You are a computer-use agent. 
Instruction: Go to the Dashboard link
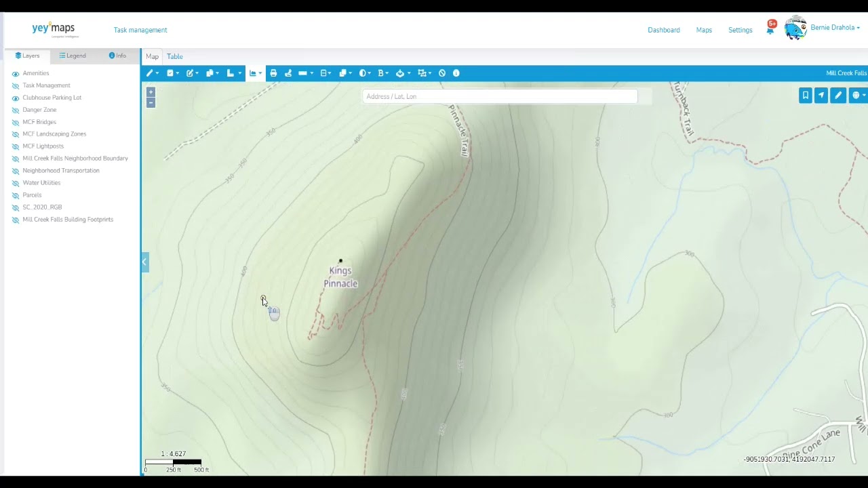pos(664,30)
